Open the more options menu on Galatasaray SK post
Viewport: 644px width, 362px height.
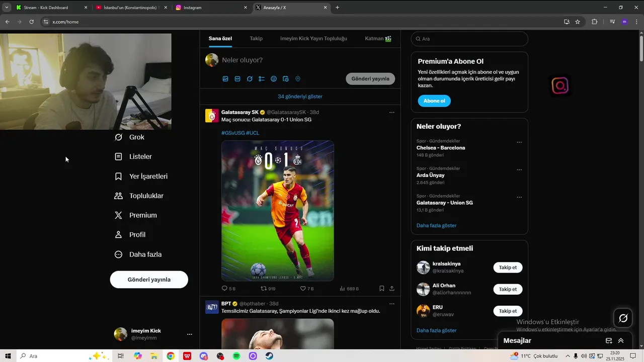392,112
